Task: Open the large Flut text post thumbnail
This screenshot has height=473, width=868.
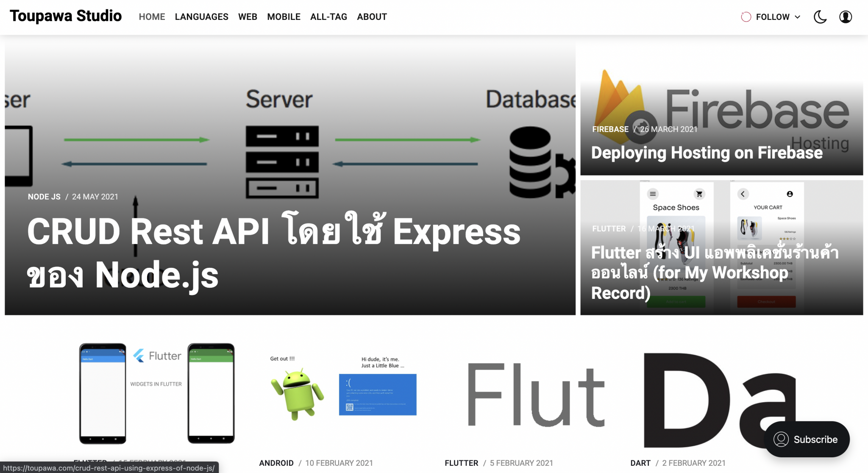Action: tap(528, 393)
